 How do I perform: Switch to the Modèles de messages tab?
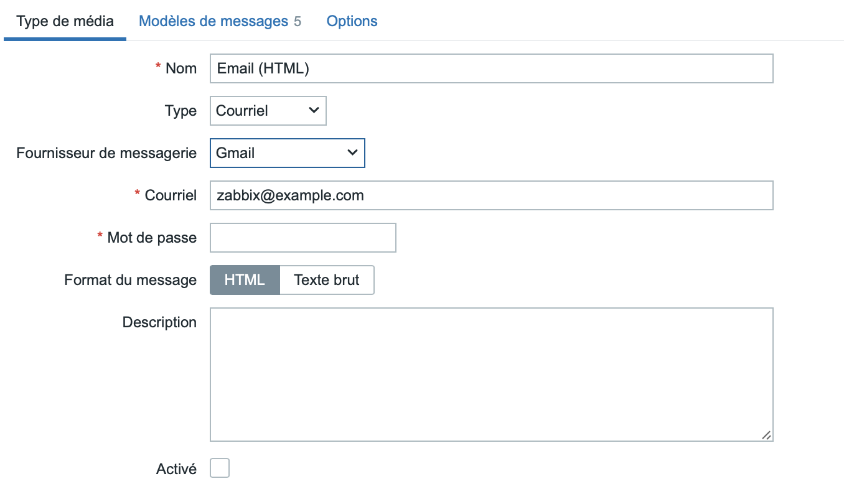(x=213, y=21)
